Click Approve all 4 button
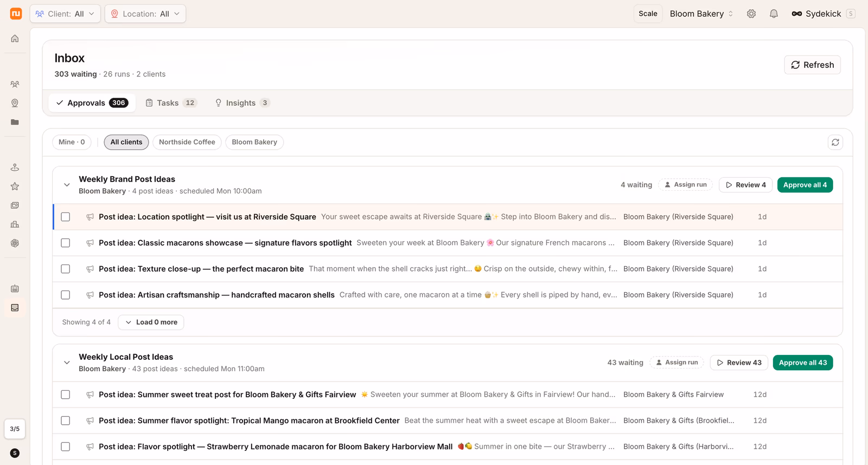The image size is (868, 465). click(x=805, y=185)
